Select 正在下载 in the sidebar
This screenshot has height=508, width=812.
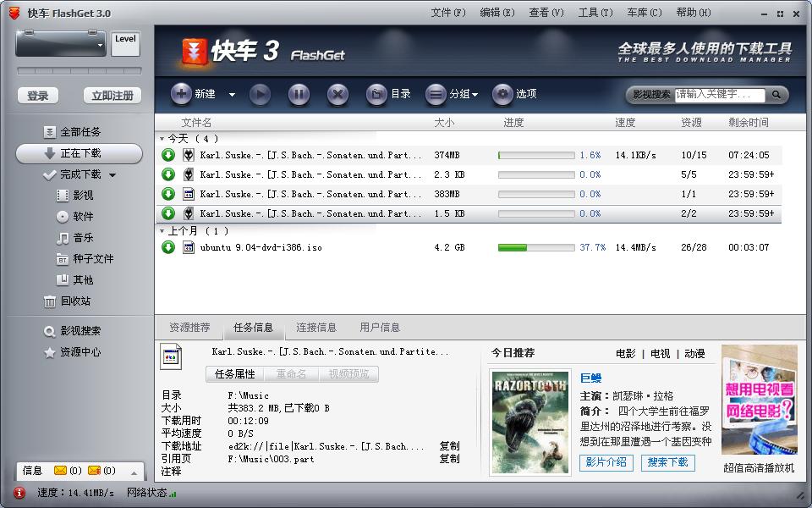[x=80, y=153]
